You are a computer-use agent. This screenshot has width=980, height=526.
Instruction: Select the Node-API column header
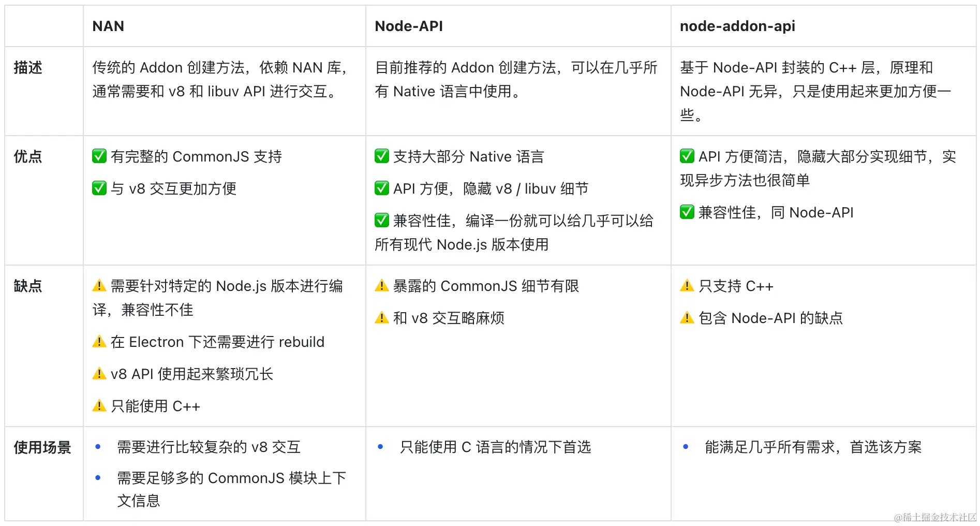pos(409,26)
